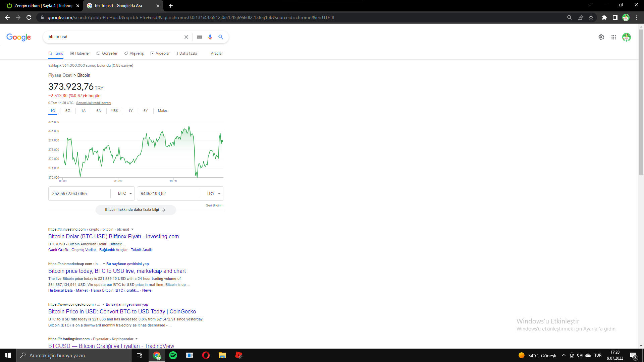The width and height of the screenshot is (644, 362).
Task: Open Bitcoin hakkında daha fazla bilgi
Action: [x=136, y=210]
